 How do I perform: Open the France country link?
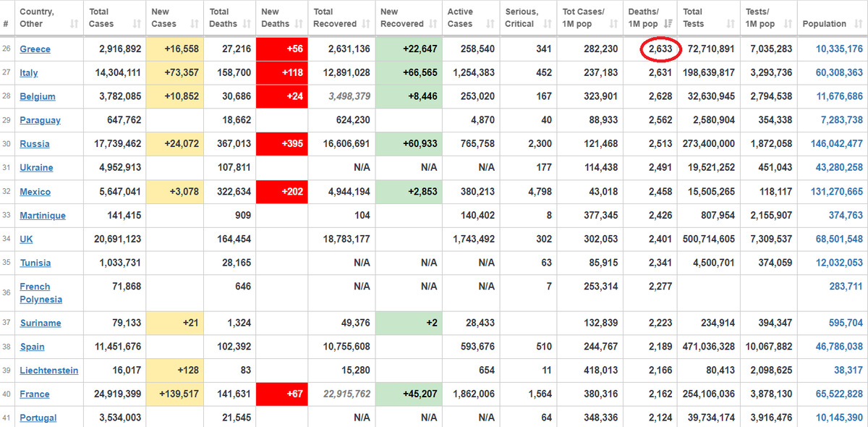coord(35,394)
